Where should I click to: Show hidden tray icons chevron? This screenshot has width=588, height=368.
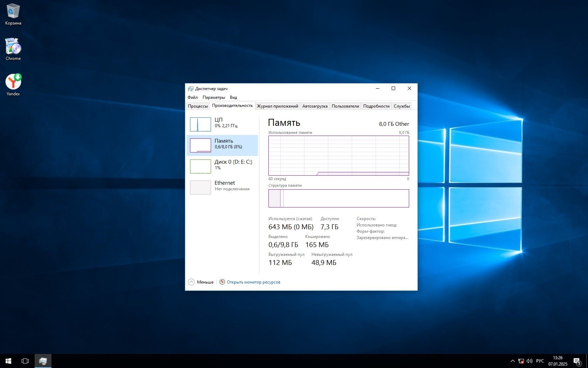click(512, 361)
